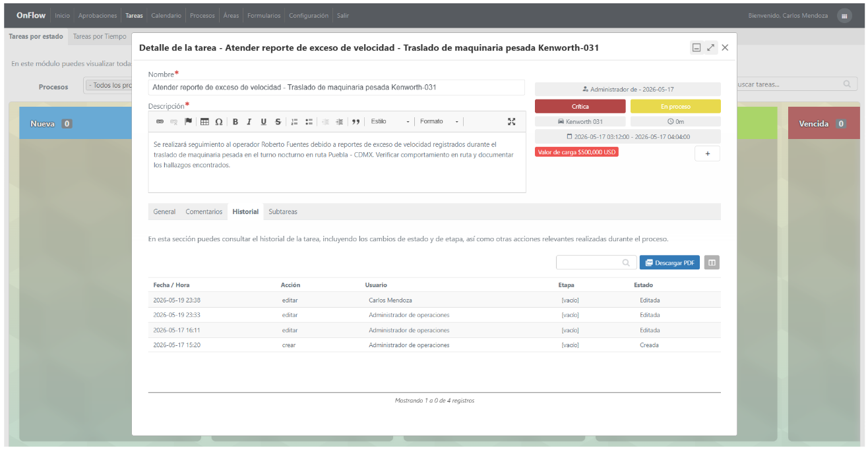The image size is (868, 450).
Task: Apply italic formatting to description text
Action: coord(249,121)
